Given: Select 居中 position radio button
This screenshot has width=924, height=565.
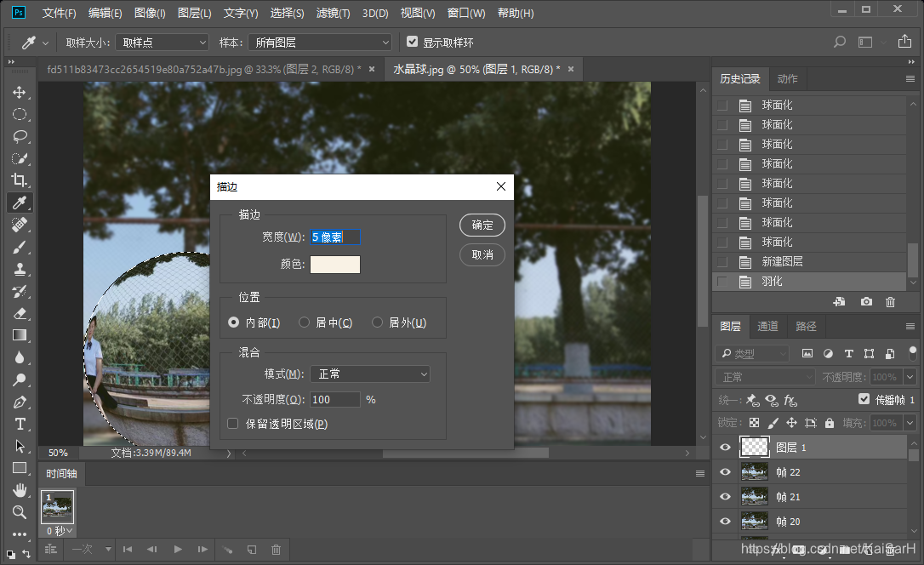Looking at the screenshot, I should click(x=304, y=322).
